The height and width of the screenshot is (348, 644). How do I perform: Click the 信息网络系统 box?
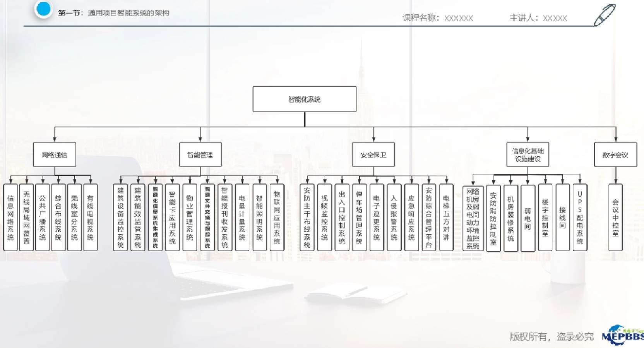tap(10, 217)
